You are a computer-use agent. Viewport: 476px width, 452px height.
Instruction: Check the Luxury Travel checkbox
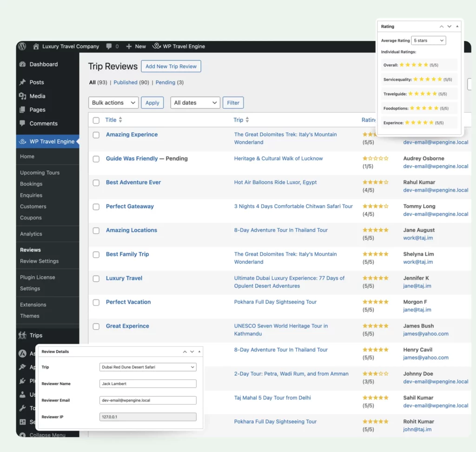pyautogui.click(x=96, y=279)
